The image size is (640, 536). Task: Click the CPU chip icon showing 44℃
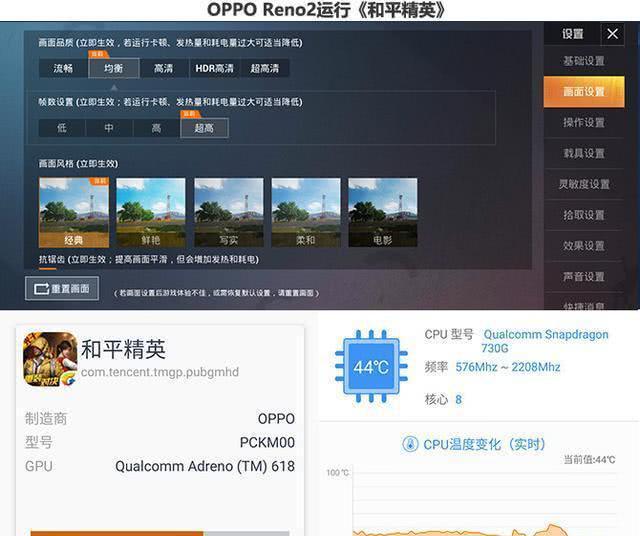(371, 366)
